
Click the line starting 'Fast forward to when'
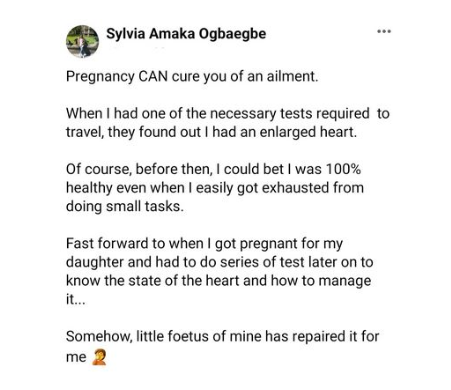pyautogui.click(x=204, y=244)
